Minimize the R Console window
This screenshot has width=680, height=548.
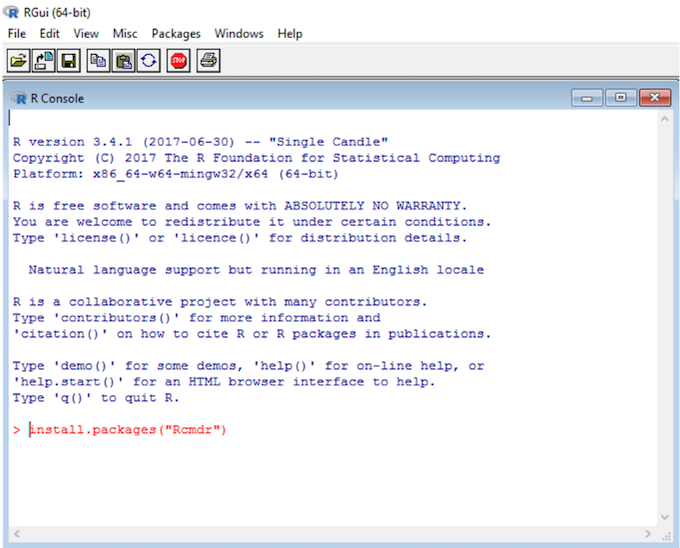pos(587,98)
